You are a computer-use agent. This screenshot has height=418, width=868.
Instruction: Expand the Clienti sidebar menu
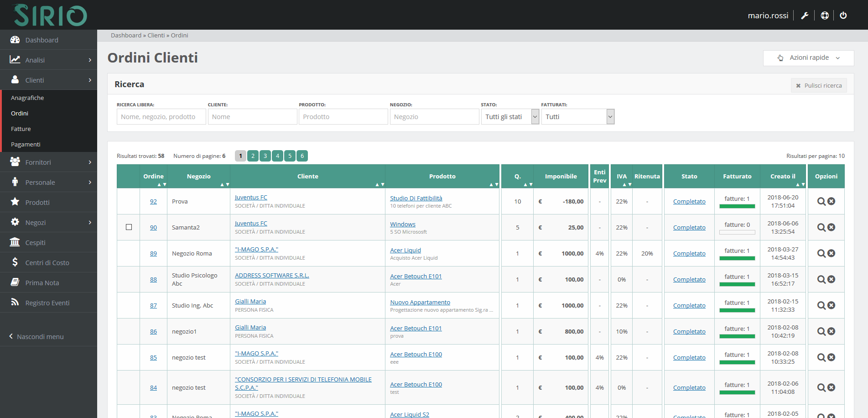(48, 80)
